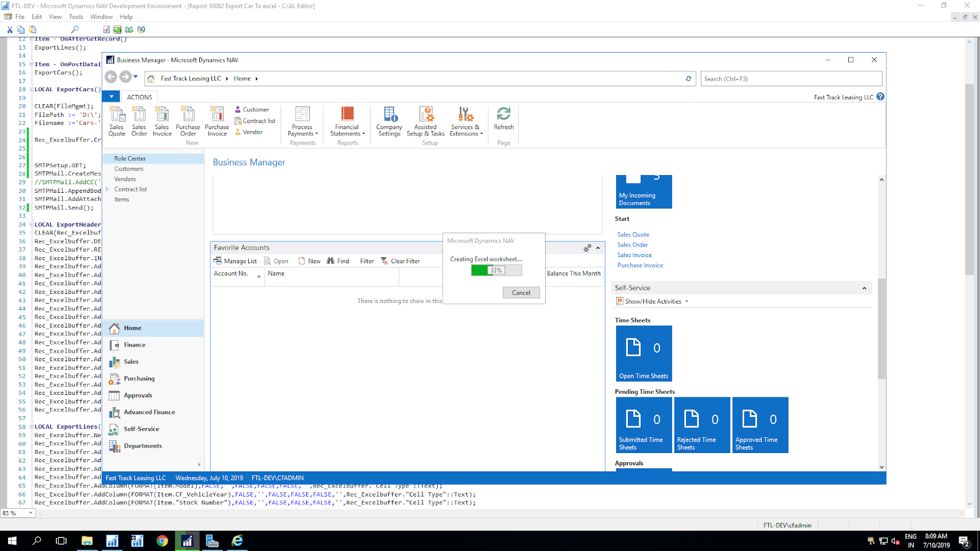Screen dimensions: 980x551
Task: Open the Open Time Sheets tile
Action: coord(644,354)
